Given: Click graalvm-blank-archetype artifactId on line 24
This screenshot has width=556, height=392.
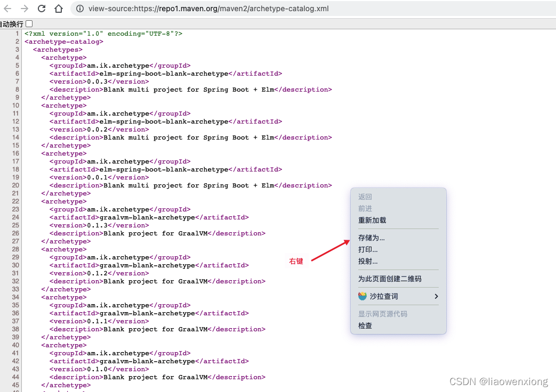Looking at the screenshot, I should point(149,217).
